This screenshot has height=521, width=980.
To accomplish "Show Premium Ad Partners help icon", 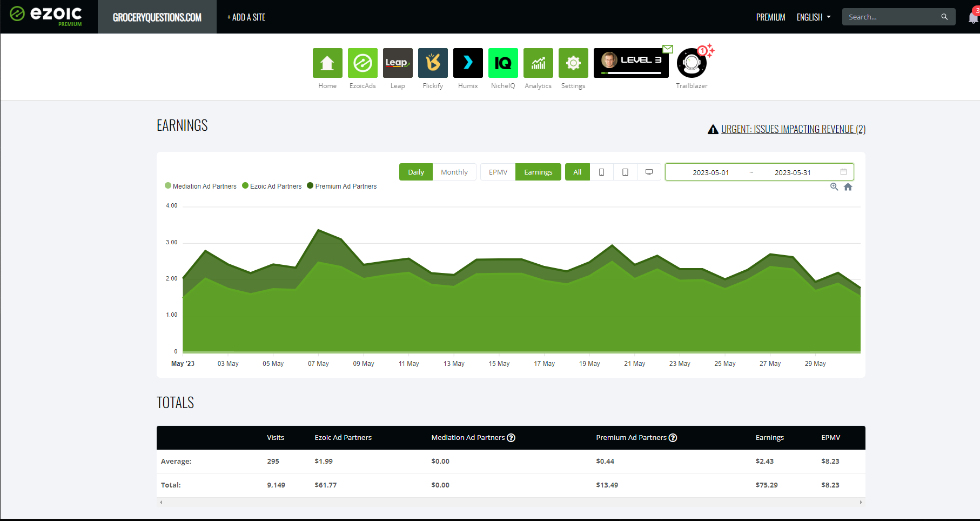I will click(673, 438).
